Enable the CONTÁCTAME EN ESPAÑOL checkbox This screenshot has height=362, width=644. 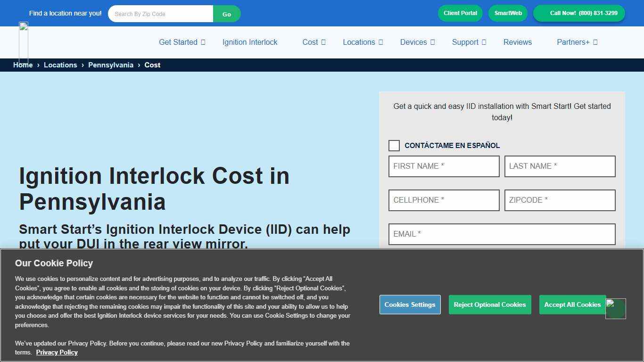click(394, 146)
